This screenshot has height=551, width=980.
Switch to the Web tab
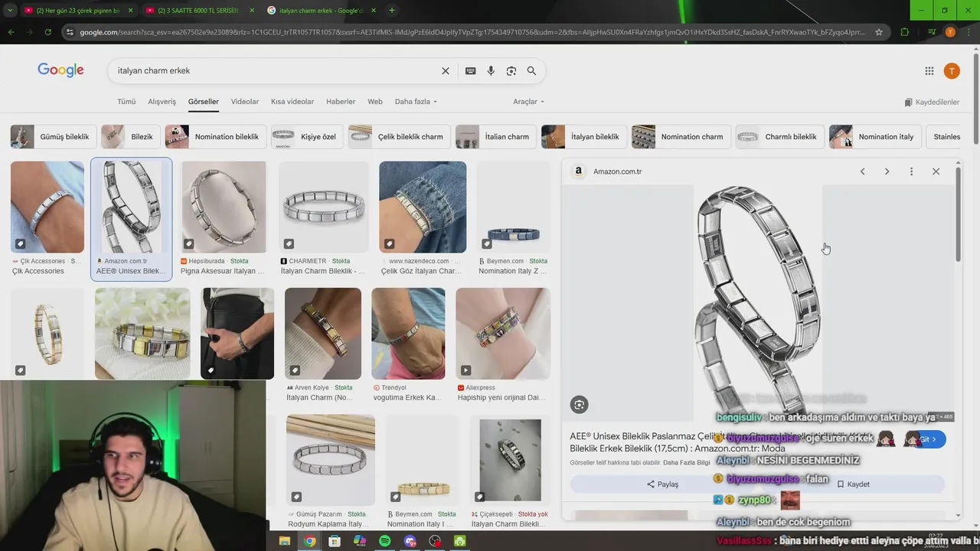tap(375, 102)
